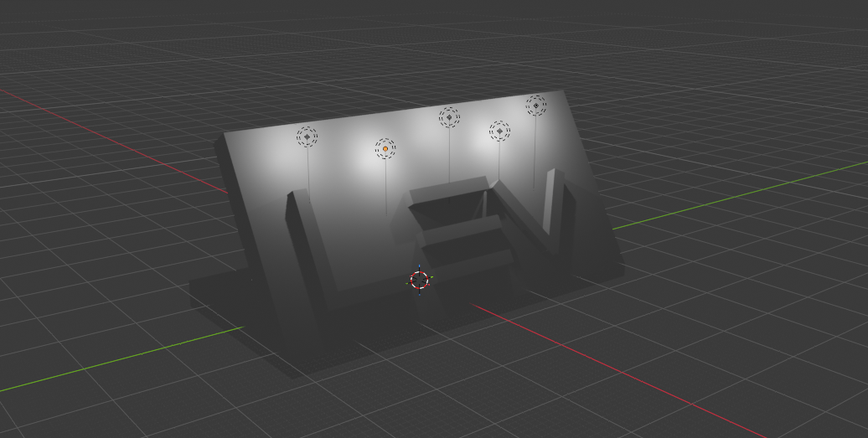Select the orange highlighted point light
The width and height of the screenshot is (868, 438).
[385, 149]
